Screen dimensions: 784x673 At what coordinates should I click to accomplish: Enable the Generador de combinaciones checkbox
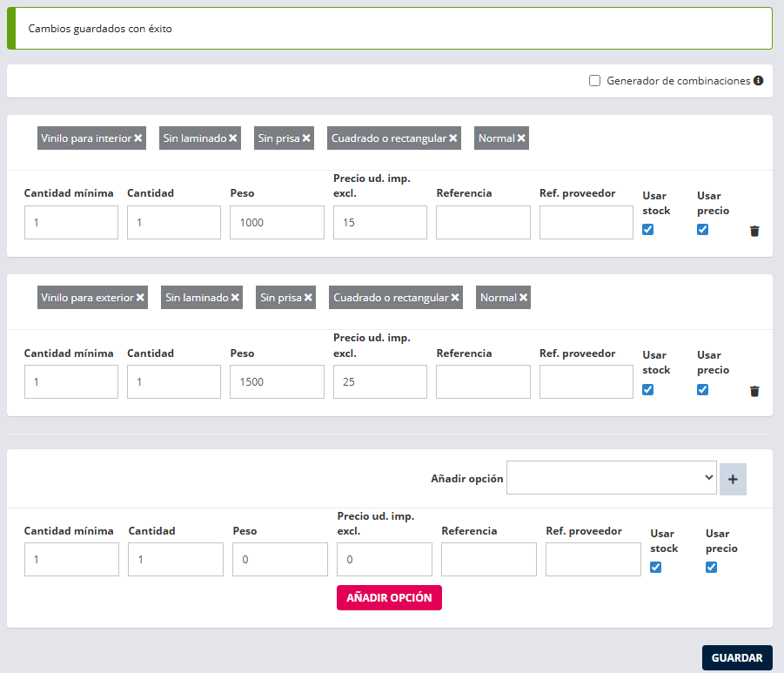pyautogui.click(x=595, y=81)
